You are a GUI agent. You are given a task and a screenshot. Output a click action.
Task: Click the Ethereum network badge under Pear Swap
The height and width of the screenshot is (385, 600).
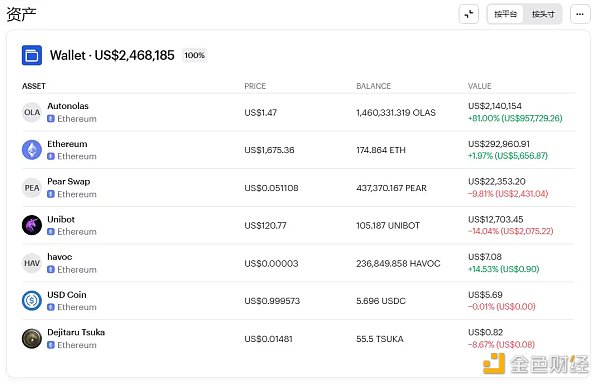72,194
